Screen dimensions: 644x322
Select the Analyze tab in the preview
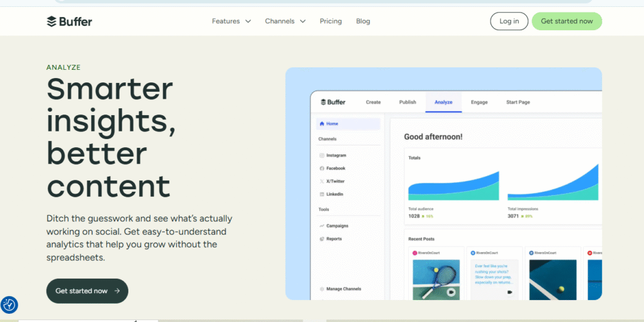443,103
